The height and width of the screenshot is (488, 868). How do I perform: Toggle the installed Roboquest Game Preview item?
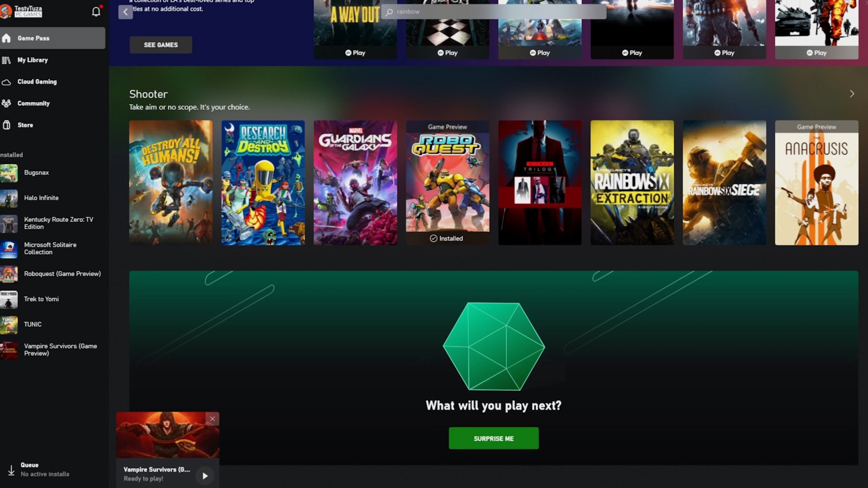point(53,273)
